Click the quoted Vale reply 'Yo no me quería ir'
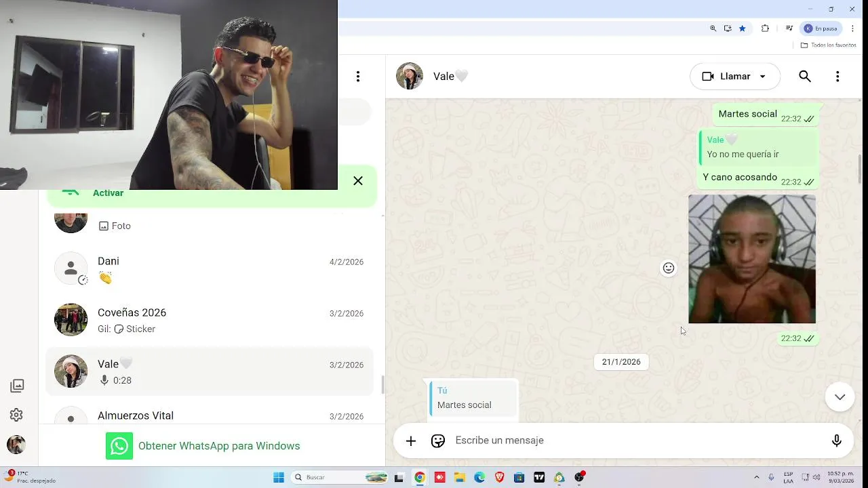868x488 pixels. pyautogui.click(x=759, y=148)
